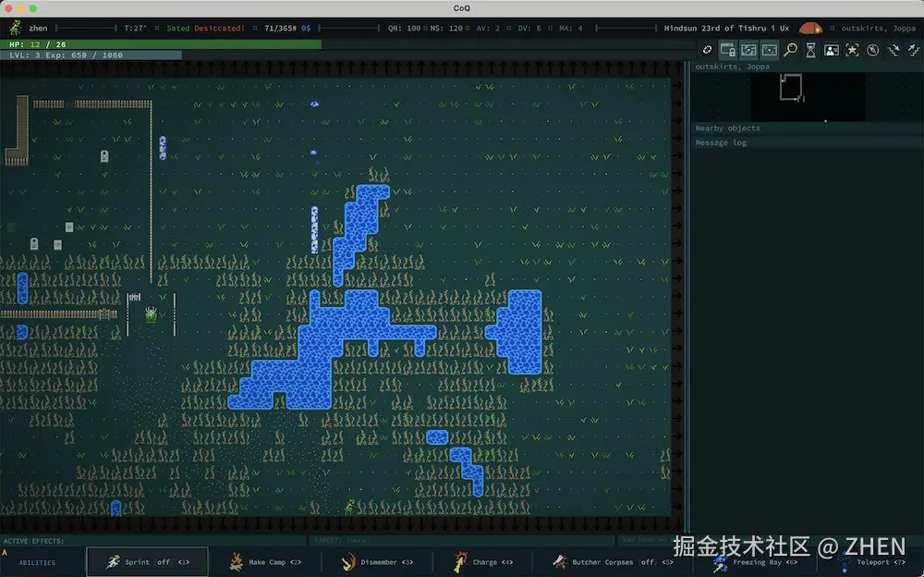Viewport: 924px width, 577px height.
Task: Click the Dismember axe icon
Action: (348, 561)
